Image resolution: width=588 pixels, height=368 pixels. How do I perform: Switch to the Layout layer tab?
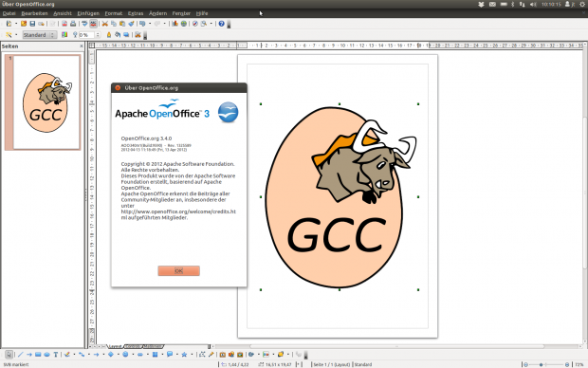(115, 346)
